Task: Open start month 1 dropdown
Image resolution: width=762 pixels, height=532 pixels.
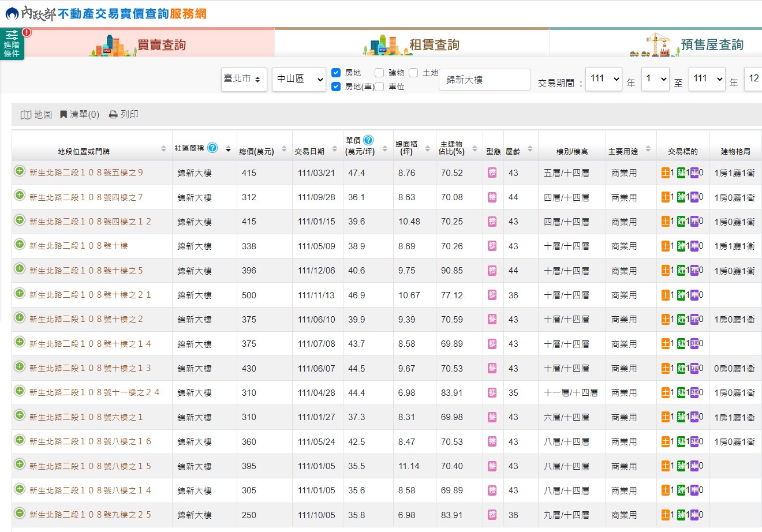Action: pyautogui.click(x=655, y=78)
